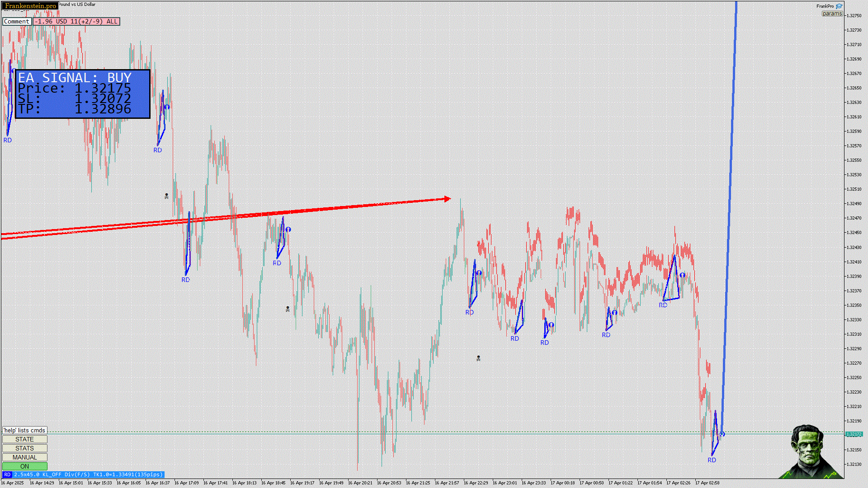Screen dimensions: 868x488
Task: Toggle the MANUAL mode button
Action: tap(24, 457)
